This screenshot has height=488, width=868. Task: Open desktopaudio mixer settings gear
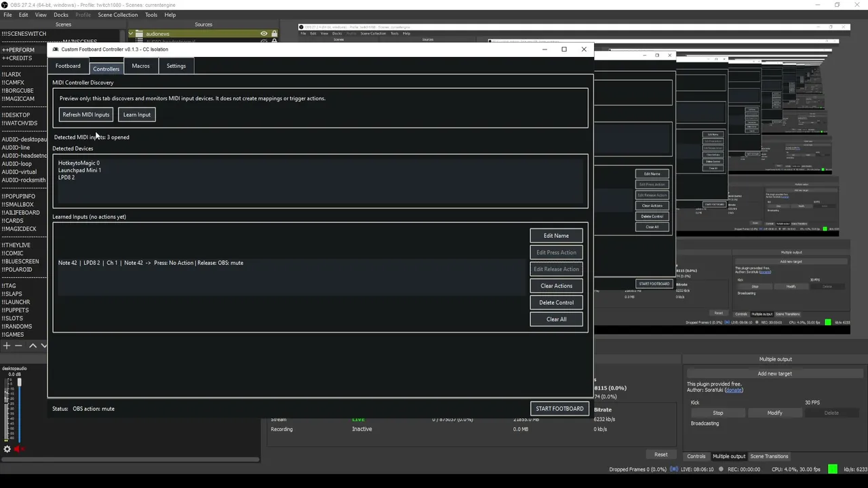click(7, 449)
